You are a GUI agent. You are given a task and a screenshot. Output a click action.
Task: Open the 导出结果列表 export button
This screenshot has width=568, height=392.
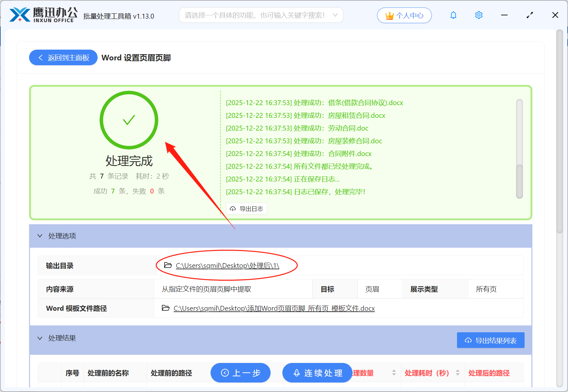[490, 340]
